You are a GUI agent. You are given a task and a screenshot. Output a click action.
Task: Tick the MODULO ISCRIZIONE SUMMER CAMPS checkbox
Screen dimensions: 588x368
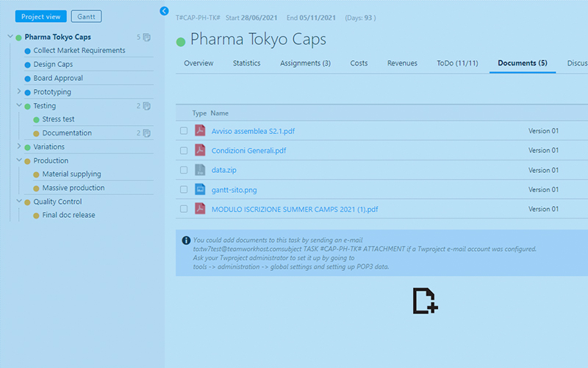(x=184, y=209)
